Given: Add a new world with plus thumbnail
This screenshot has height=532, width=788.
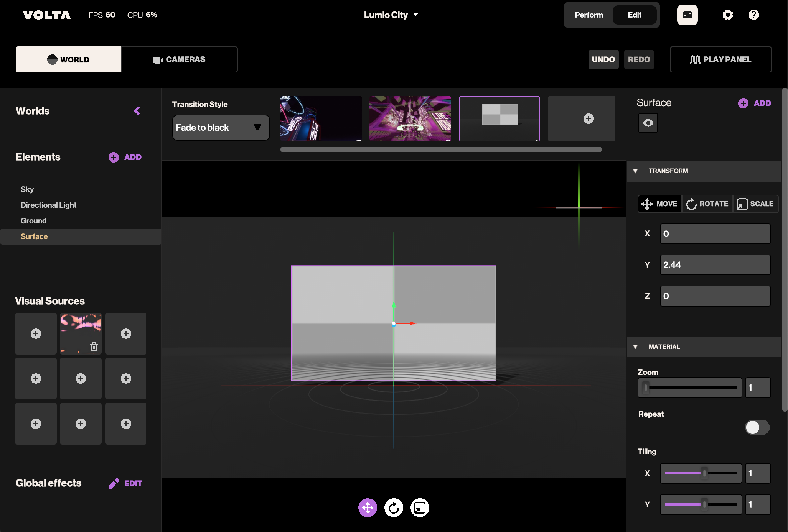Looking at the screenshot, I should click(x=589, y=118).
